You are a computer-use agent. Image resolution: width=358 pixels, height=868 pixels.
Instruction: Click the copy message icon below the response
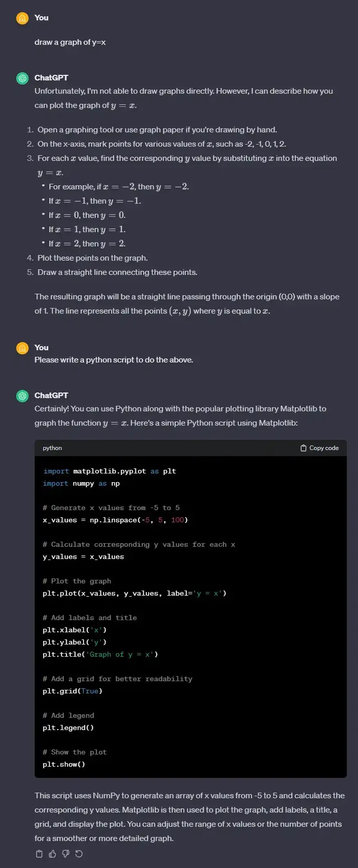[39, 854]
